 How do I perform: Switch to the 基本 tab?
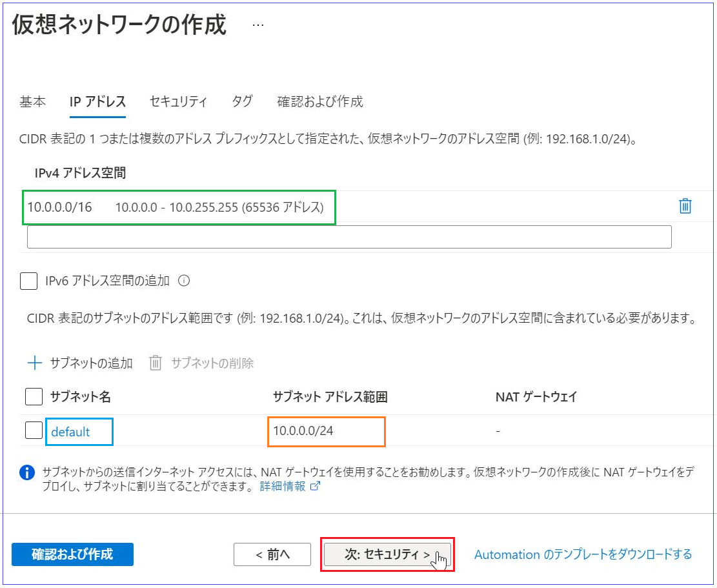tap(32, 101)
